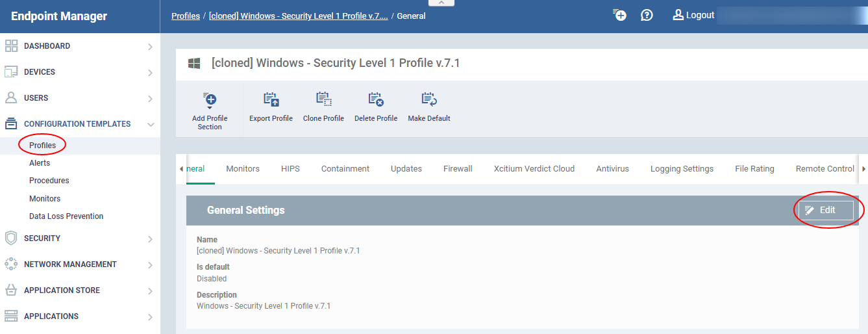
Task: Click the Delete Profile icon
Action: point(376,99)
